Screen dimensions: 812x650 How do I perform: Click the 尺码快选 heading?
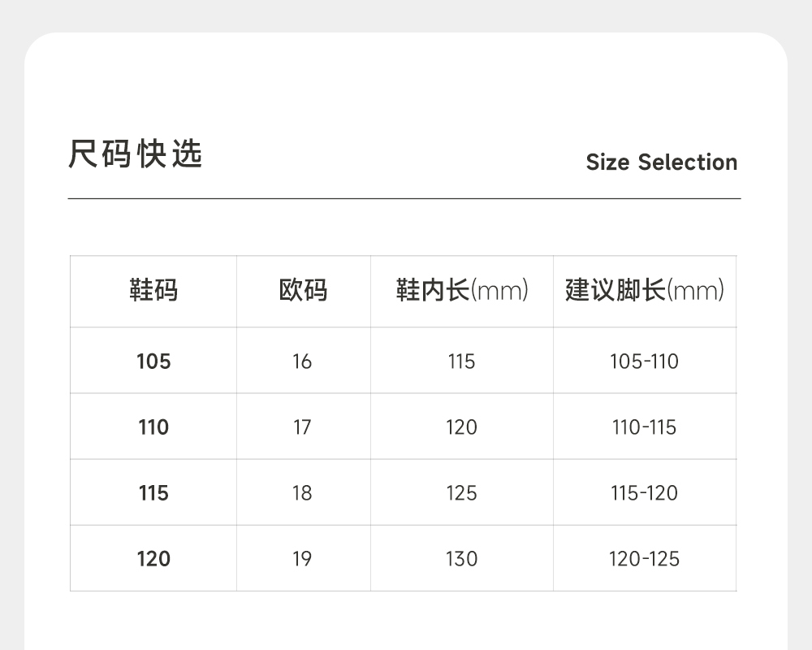coord(135,154)
